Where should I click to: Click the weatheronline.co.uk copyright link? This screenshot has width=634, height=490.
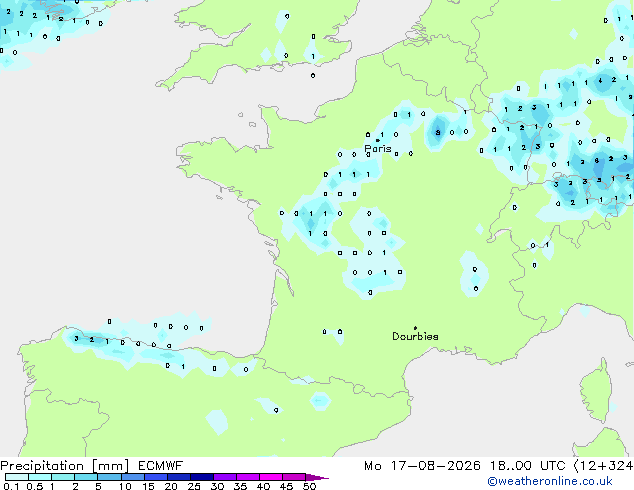pyautogui.click(x=549, y=481)
